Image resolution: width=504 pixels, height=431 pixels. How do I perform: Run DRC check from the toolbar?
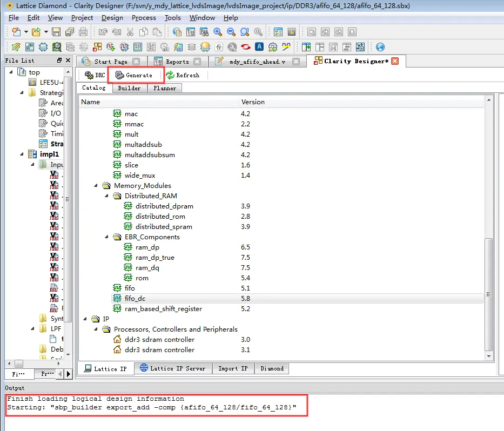click(x=95, y=75)
